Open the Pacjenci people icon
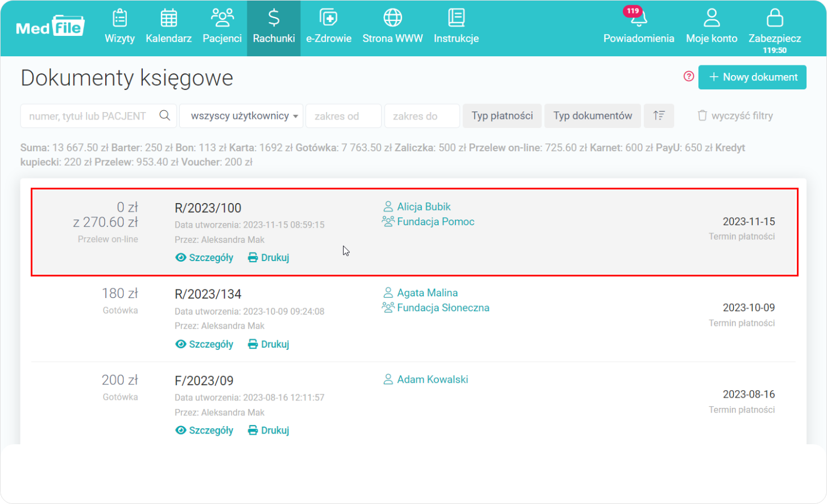The height and width of the screenshot is (504, 827). tap(222, 18)
